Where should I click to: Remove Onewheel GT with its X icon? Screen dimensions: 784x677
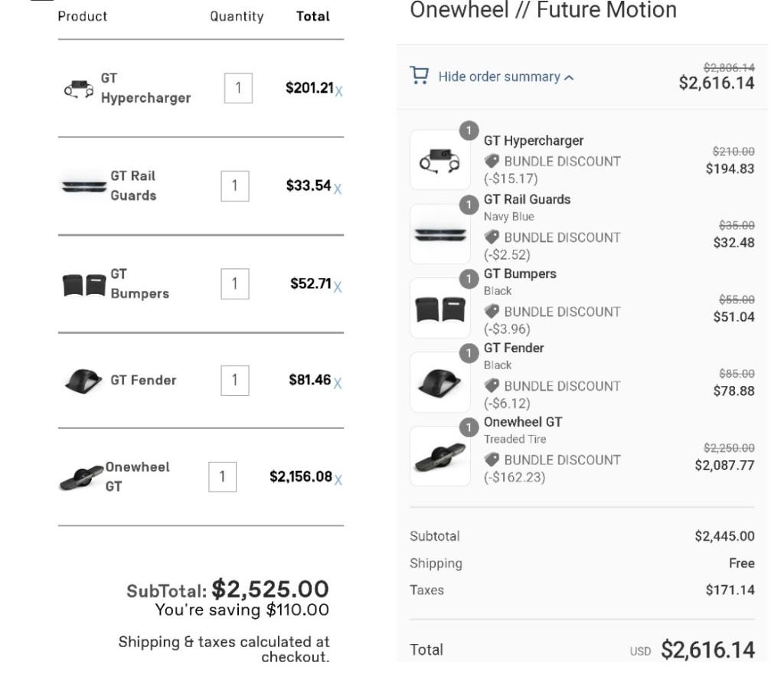pos(338,480)
